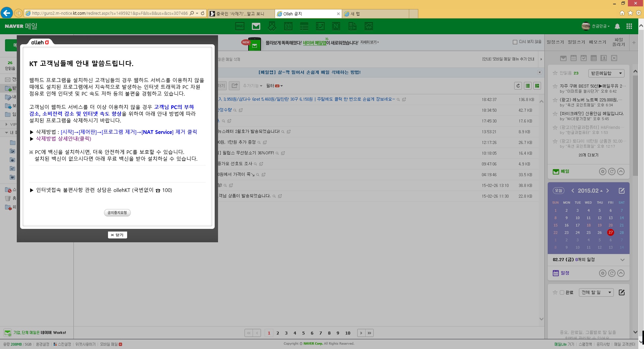Viewport: 644px width, 349px height.
Task: Go to next month in calendar
Action: pyautogui.click(x=607, y=191)
